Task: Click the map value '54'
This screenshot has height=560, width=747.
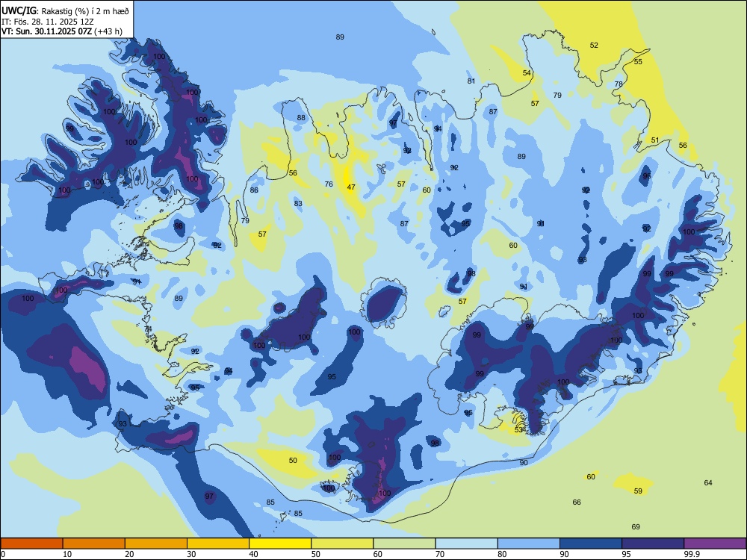Action: (x=527, y=73)
